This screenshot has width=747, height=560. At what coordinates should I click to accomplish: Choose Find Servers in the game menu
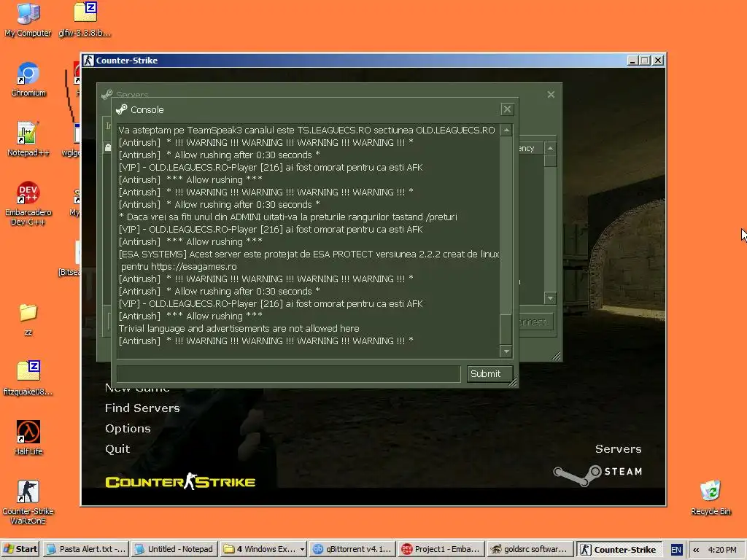click(x=142, y=408)
